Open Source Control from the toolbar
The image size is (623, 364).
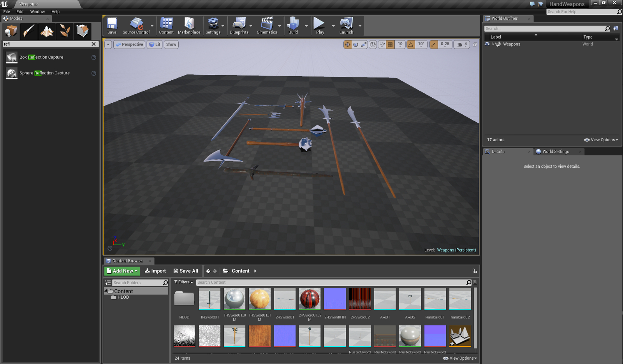coord(136,26)
